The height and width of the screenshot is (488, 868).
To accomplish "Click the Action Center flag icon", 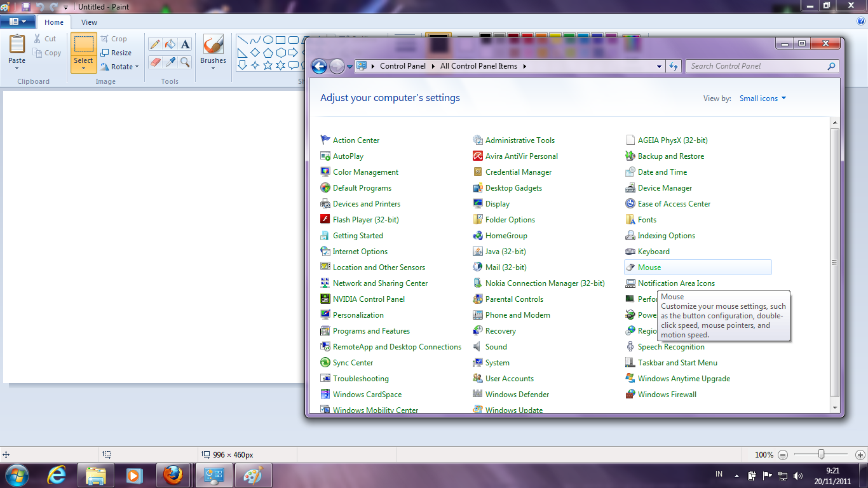I will pyautogui.click(x=325, y=140).
